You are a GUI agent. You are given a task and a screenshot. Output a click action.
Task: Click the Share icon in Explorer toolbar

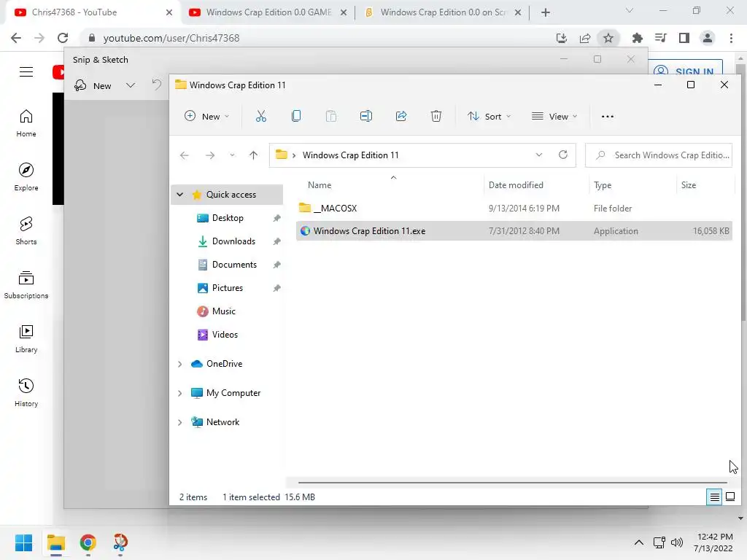click(401, 116)
